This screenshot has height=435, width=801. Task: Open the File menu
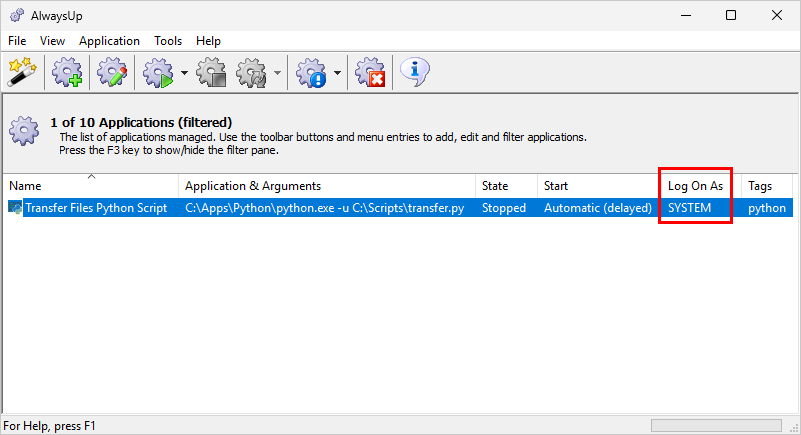point(17,41)
